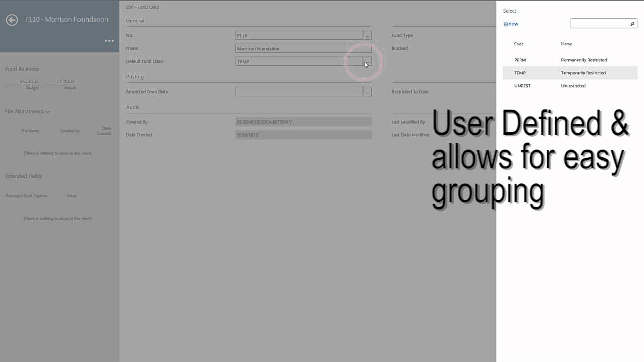Pick the UNREST Unrestricted row
The image size is (644, 362).
coord(570,86)
